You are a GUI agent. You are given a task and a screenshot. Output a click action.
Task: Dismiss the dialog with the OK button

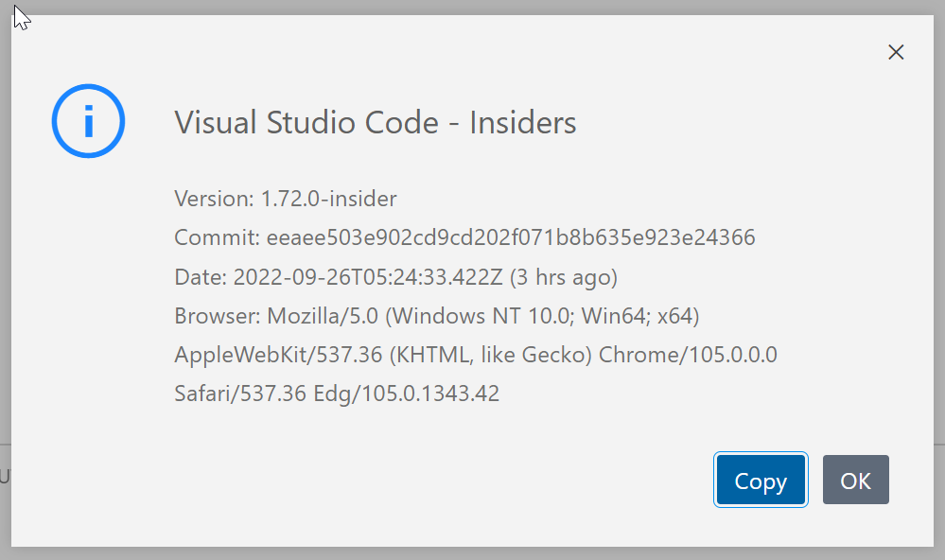[x=855, y=480]
